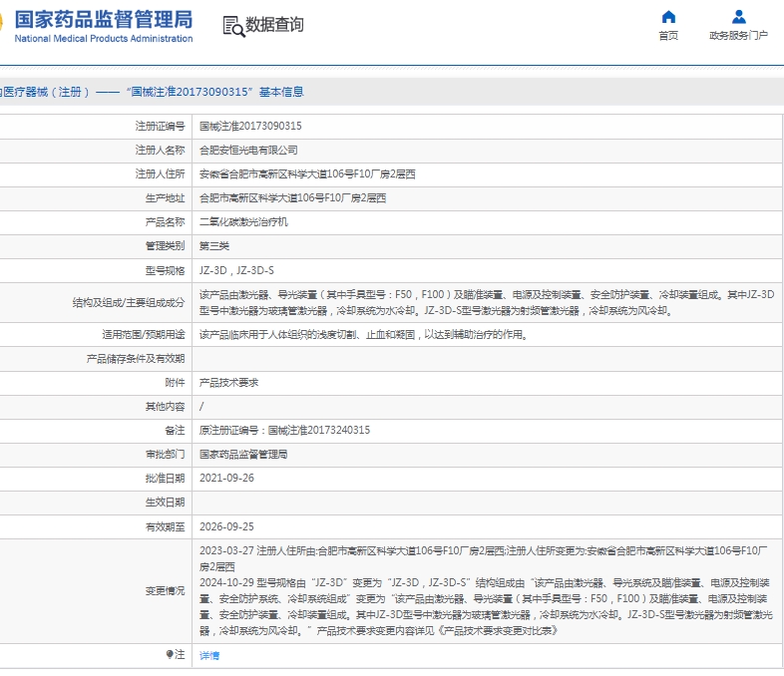Click the 适用范围 intended use text
784x676 pixels.
tap(364, 335)
